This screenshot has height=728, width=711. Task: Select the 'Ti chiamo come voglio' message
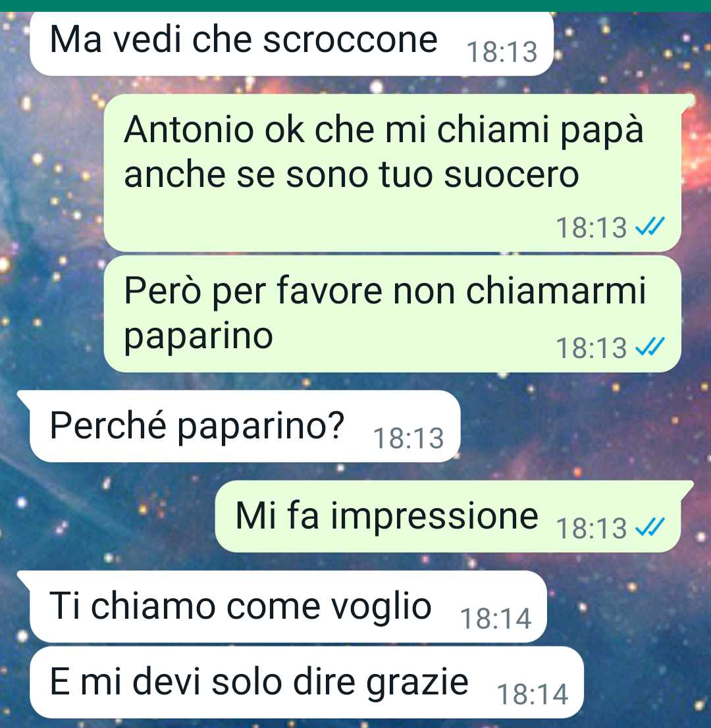pos(288,606)
